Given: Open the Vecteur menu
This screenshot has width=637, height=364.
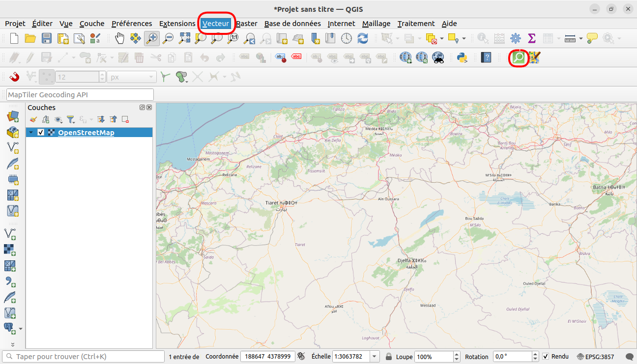Looking at the screenshot, I should click(216, 24).
